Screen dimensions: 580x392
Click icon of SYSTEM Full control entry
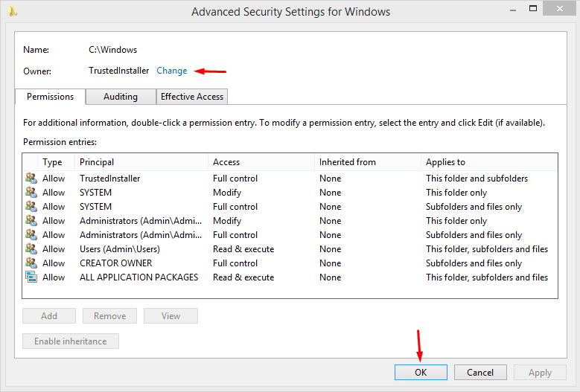point(31,207)
